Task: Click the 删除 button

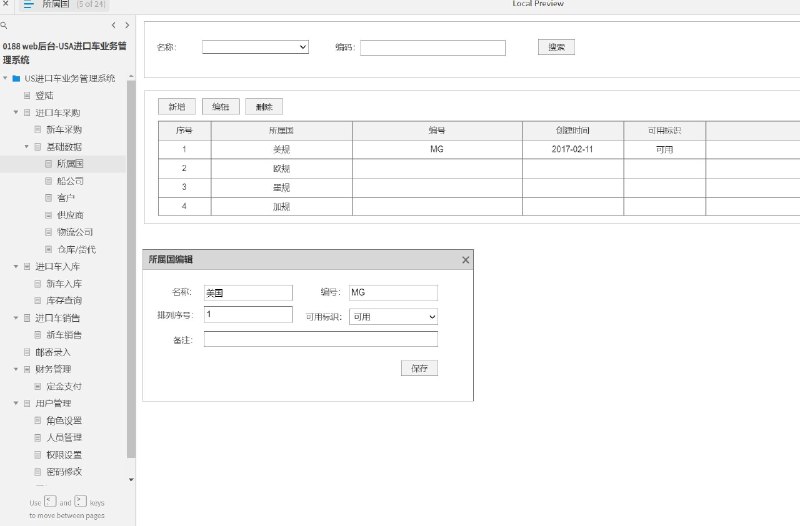Action: coord(264,107)
